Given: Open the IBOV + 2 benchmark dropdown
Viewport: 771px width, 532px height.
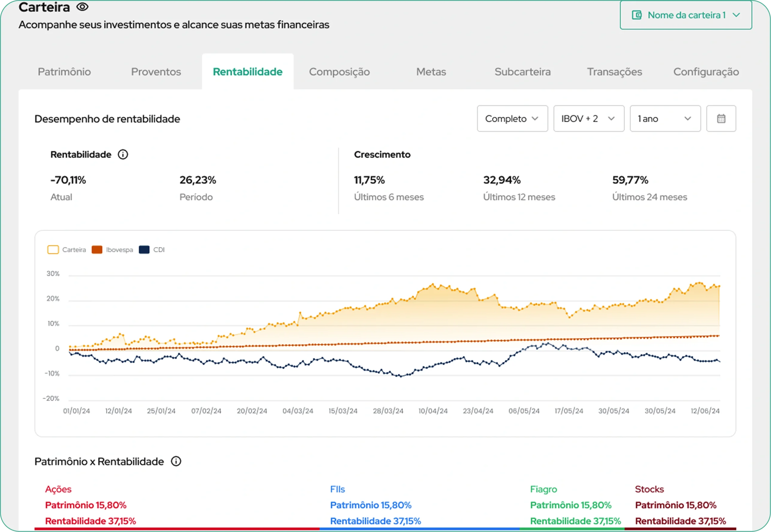Looking at the screenshot, I should coord(588,119).
